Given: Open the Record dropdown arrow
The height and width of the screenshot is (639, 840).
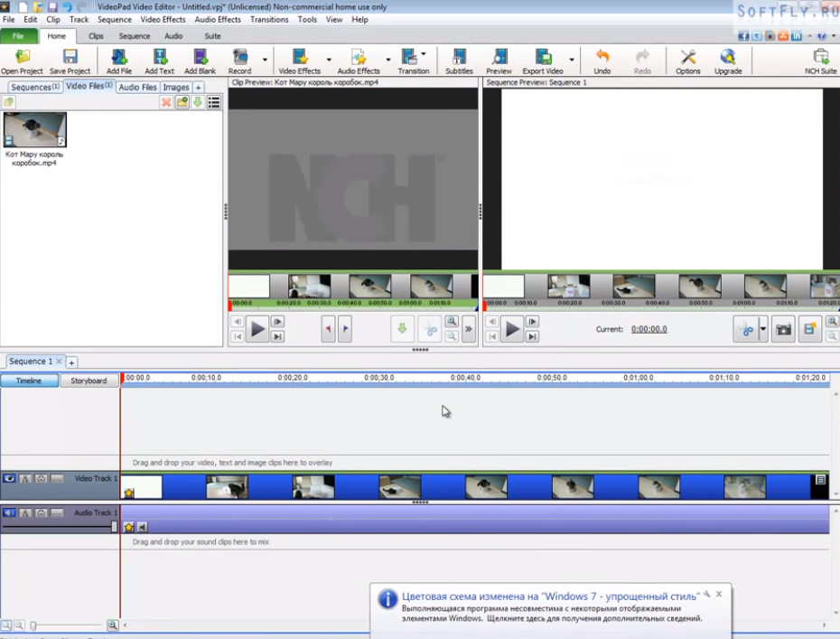Looking at the screenshot, I should point(265,59).
